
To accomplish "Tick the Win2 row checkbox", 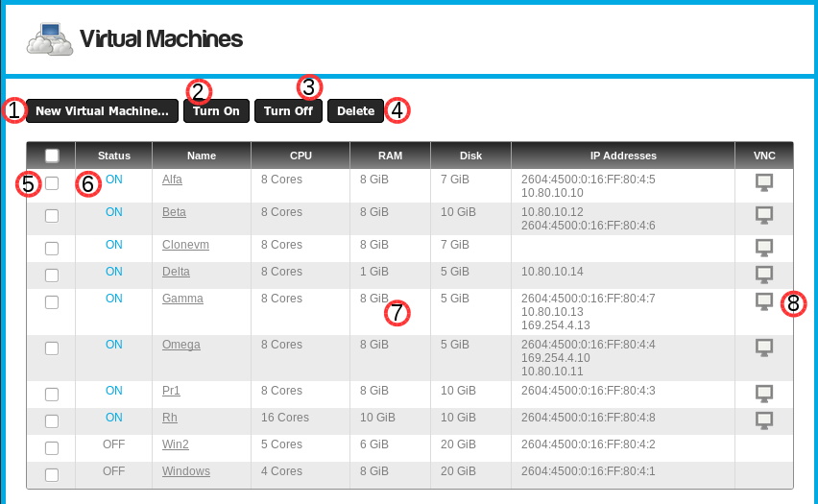I will [x=52, y=448].
